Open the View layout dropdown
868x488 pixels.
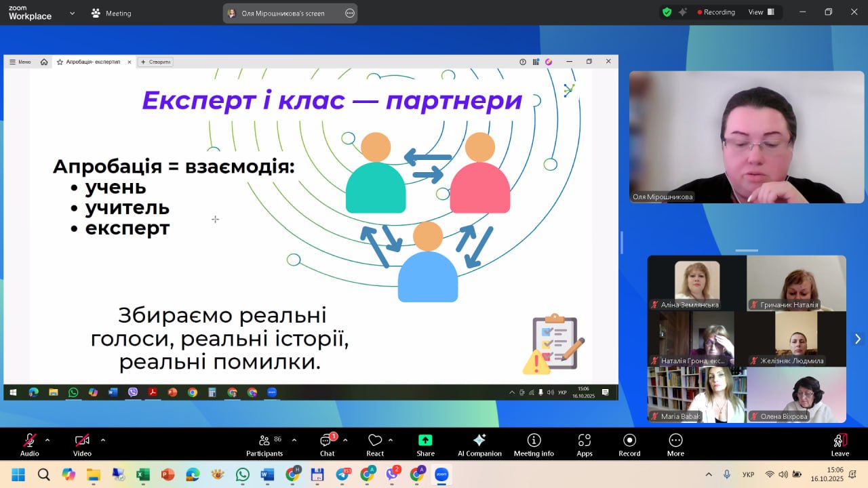pos(761,12)
